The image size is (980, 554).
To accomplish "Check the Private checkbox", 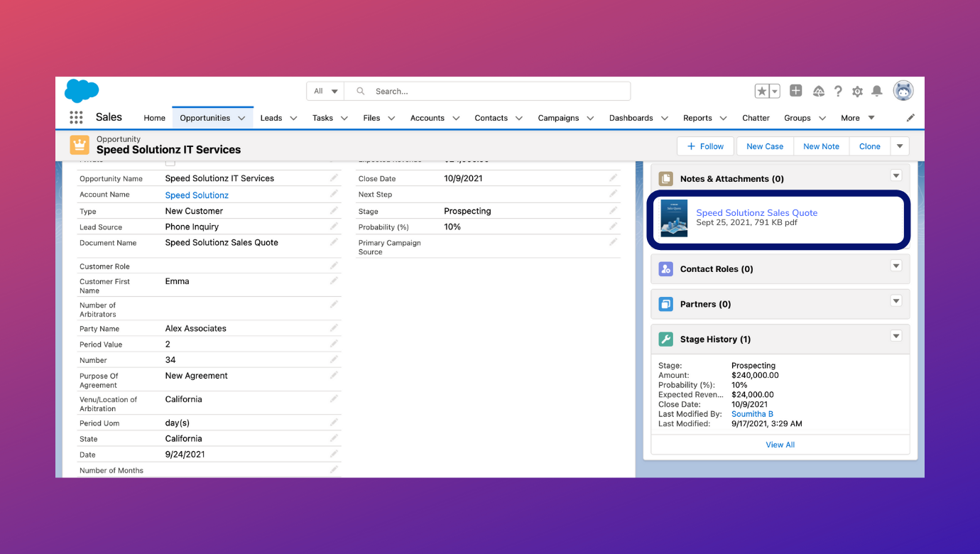I will (170, 161).
